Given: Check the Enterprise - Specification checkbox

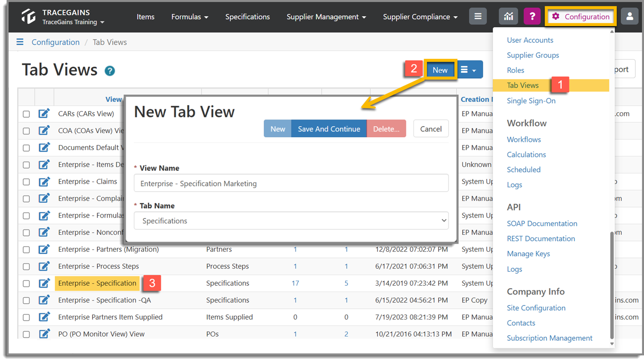Looking at the screenshot, I should pos(26,283).
